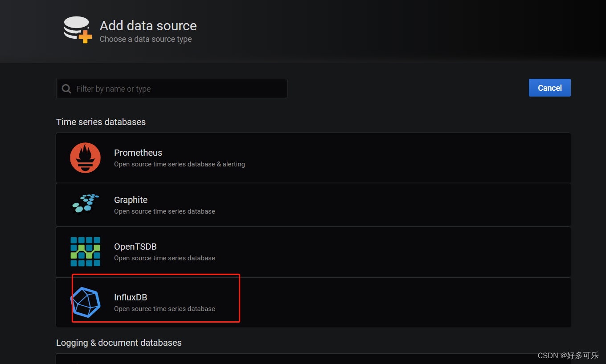
Task: Click the Add data source database icon
Action: [78, 30]
